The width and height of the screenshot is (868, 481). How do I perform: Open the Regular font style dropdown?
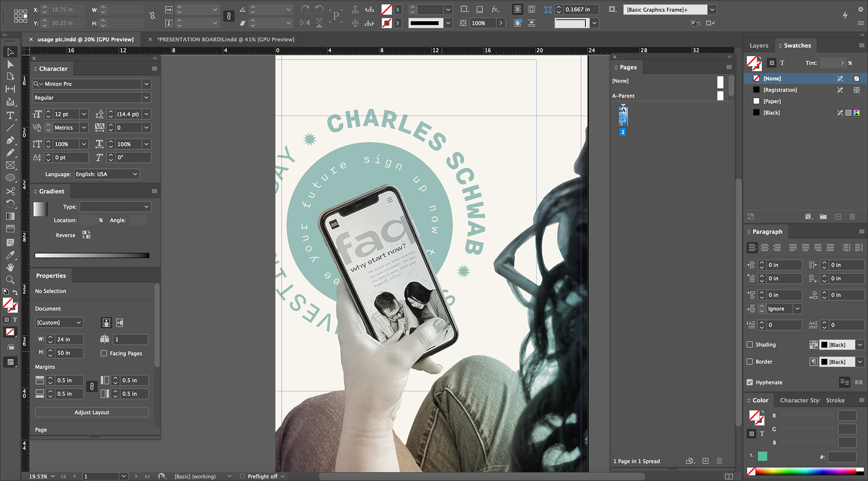click(x=146, y=97)
